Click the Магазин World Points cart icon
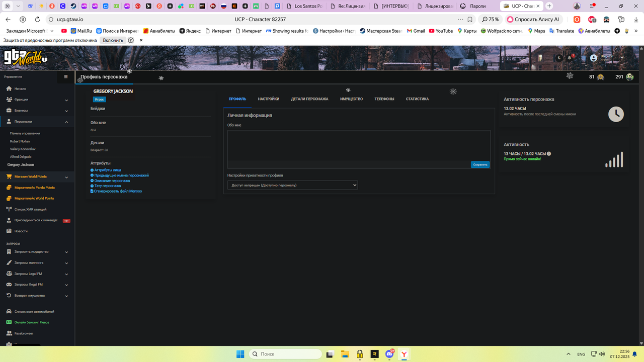644x362 pixels. pyautogui.click(x=9, y=176)
